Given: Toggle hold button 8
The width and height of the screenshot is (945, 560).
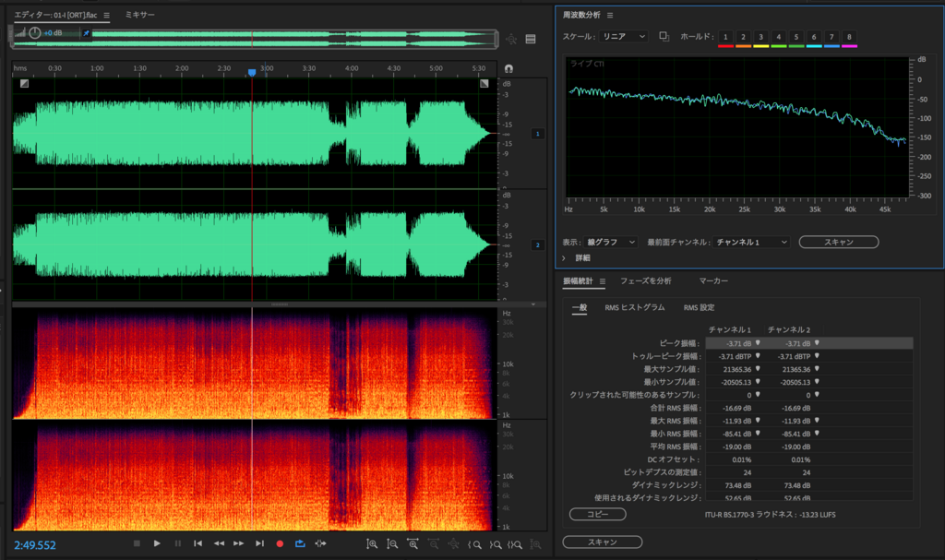Looking at the screenshot, I should 849,37.
